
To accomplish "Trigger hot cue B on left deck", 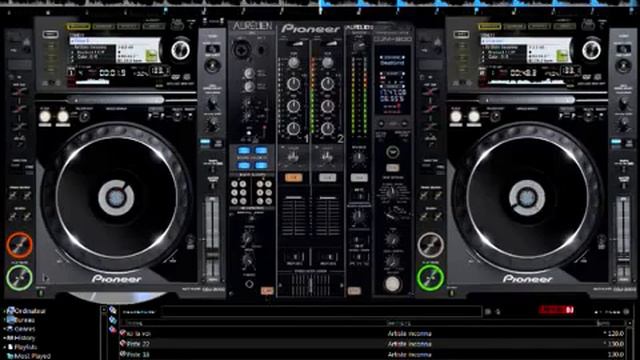I will pyautogui.click(x=19, y=109).
